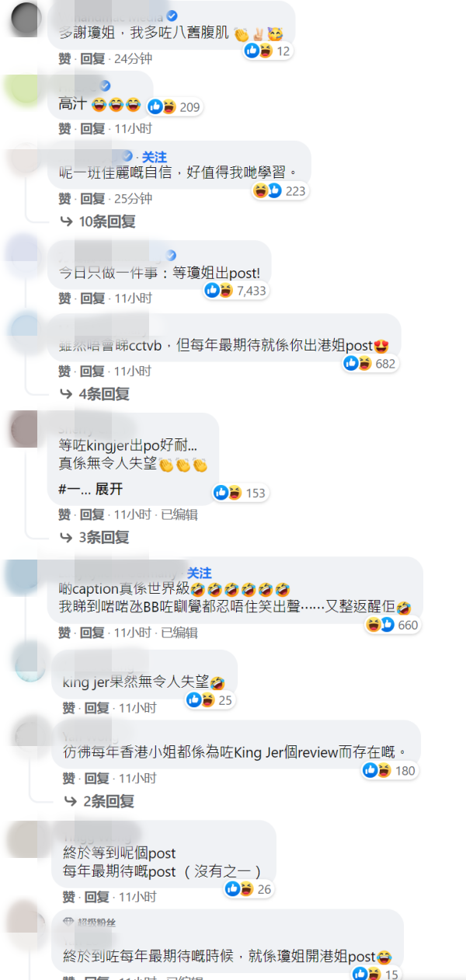The width and height of the screenshot is (466, 980).
Task: View edit history via 已编辑 under caption comment
Action: (179, 633)
